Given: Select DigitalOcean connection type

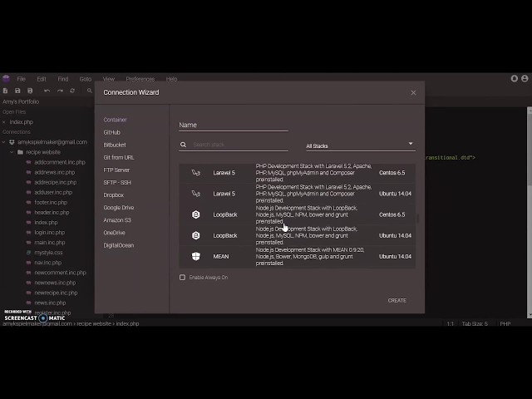Looking at the screenshot, I should coord(119,245).
